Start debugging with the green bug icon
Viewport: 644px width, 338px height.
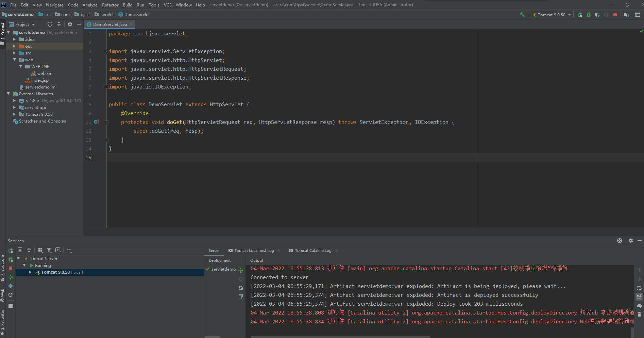point(589,15)
